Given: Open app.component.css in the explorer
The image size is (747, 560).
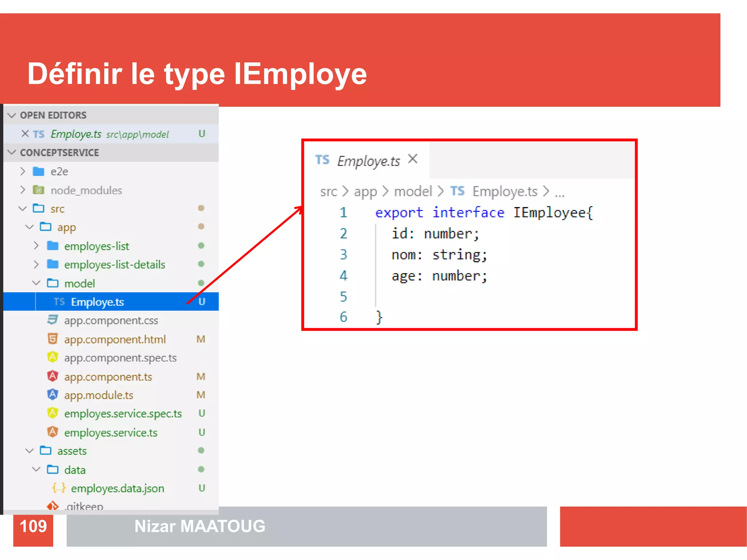Looking at the screenshot, I should click(111, 320).
